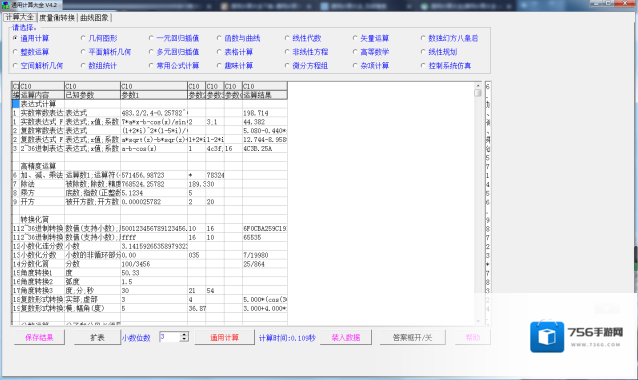The height and width of the screenshot is (380, 638).
Task: Toggle the 答案框开/关 button
Action: [x=412, y=337]
